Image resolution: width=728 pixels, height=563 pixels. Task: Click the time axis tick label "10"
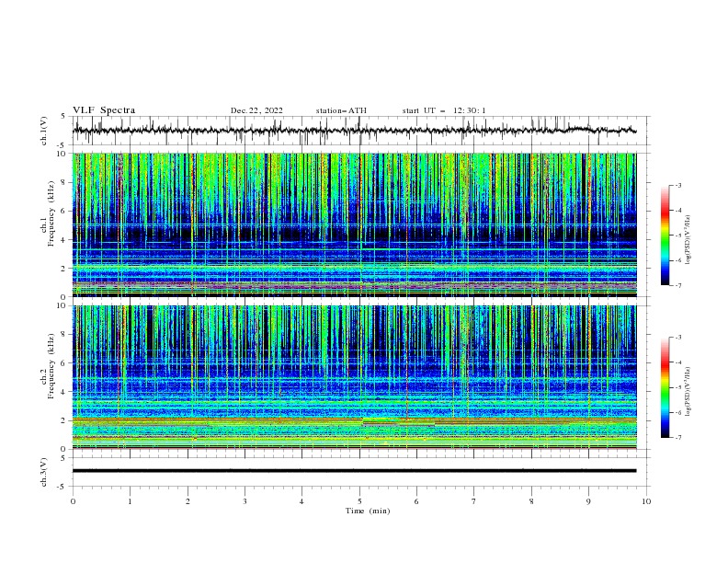coord(646,501)
